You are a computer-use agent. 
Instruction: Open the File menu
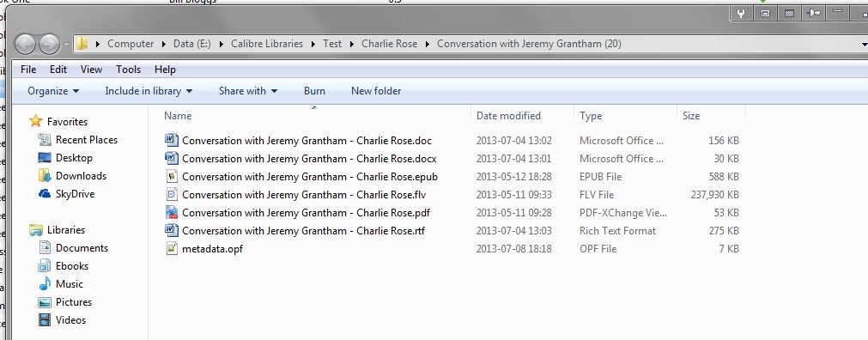(x=28, y=70)
